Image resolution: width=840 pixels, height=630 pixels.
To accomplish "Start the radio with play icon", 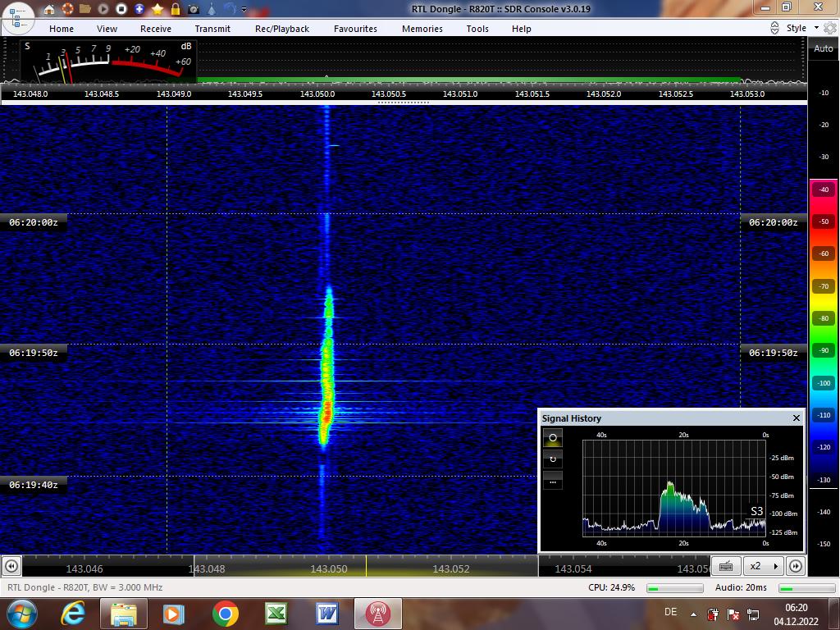I will point(103,9).
